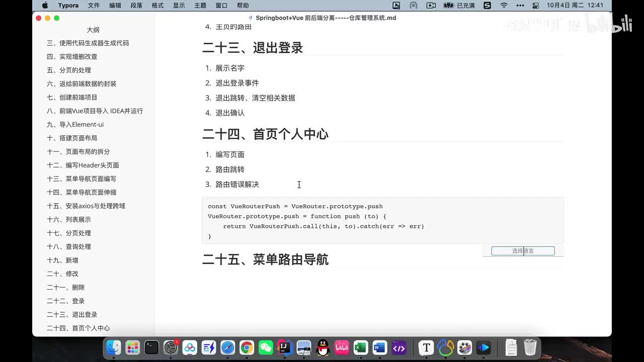
Task: Jump to outline item 四、实现增删改查
Action: pyautogui.click(x=72, y=57)
